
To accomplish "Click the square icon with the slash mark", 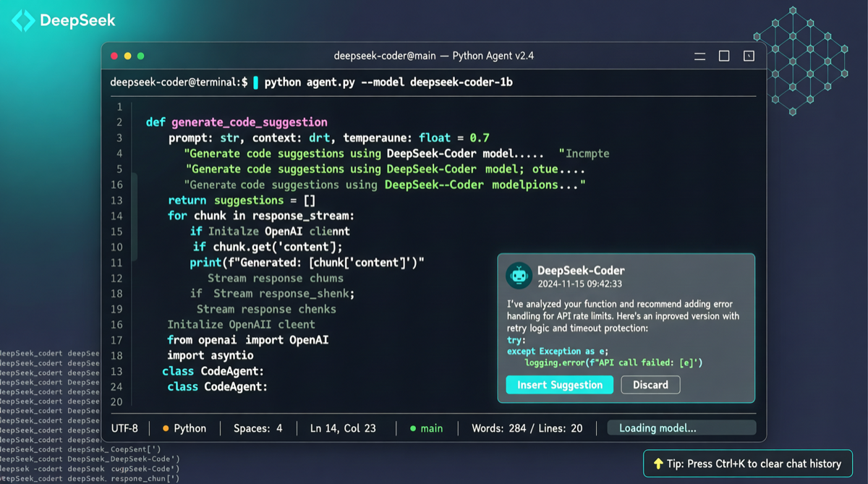I will click(749, 56).
